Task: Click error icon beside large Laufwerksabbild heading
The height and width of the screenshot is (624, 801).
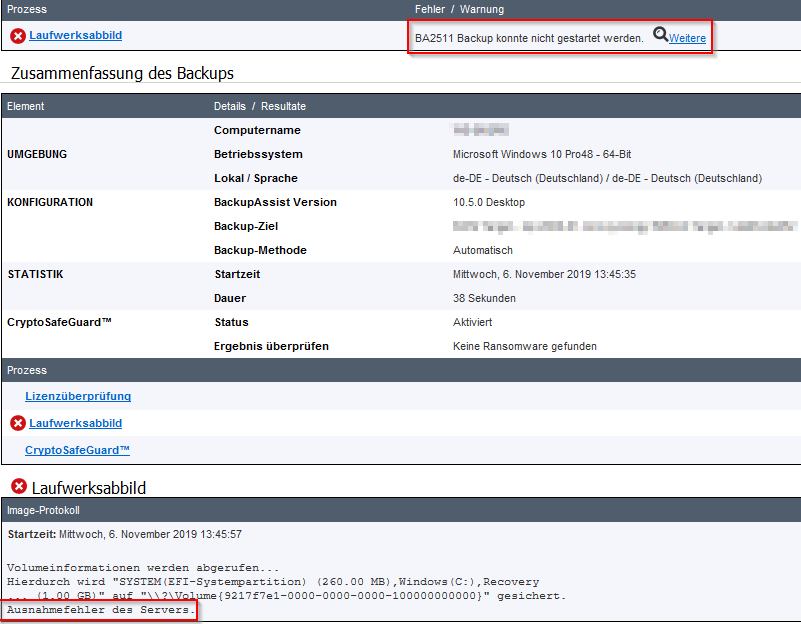Action: [18, 487]
